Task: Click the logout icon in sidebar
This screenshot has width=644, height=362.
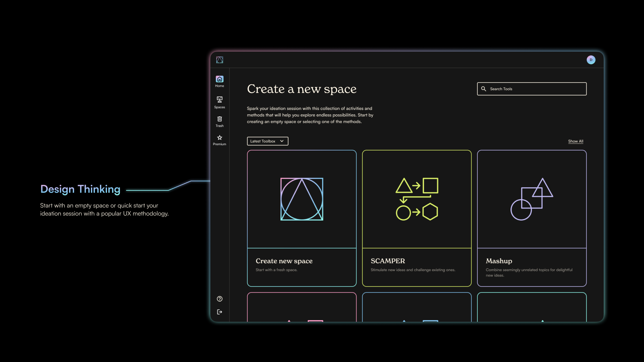Action: point(220,312)
